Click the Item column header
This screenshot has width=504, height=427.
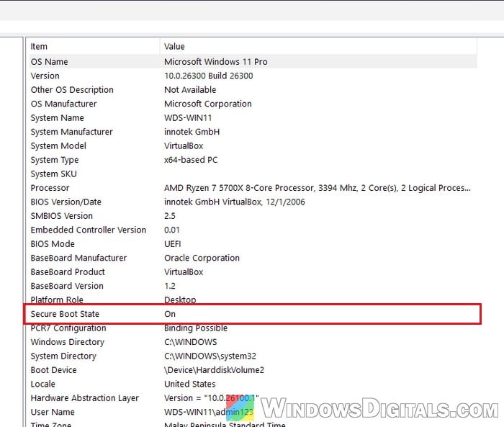(94, 47)
